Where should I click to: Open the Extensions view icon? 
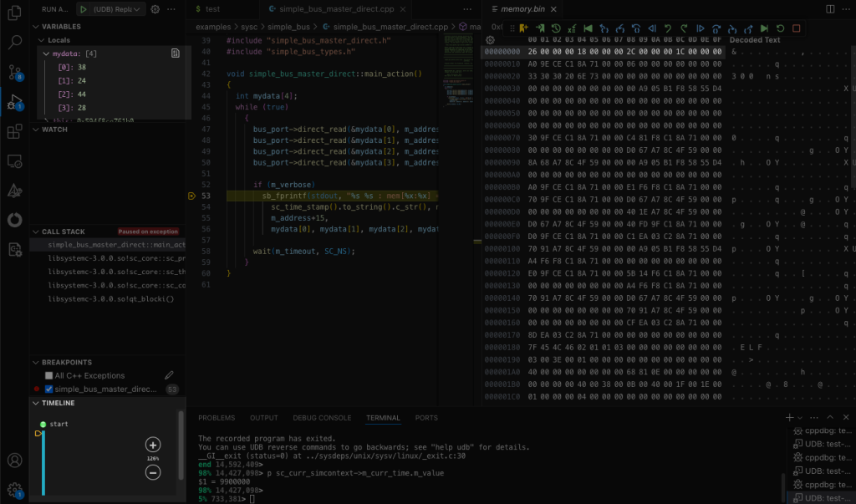coord(15,131)
